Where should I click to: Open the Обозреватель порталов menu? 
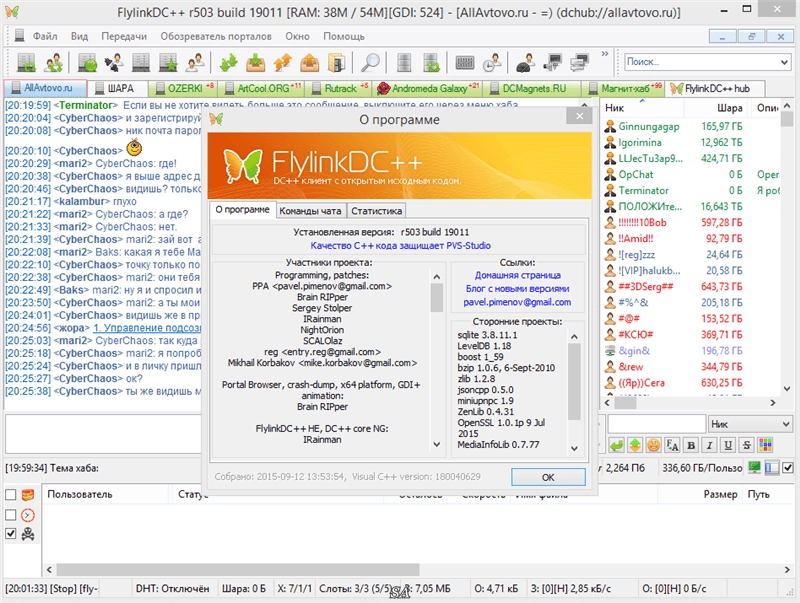(x=216, y=36)
